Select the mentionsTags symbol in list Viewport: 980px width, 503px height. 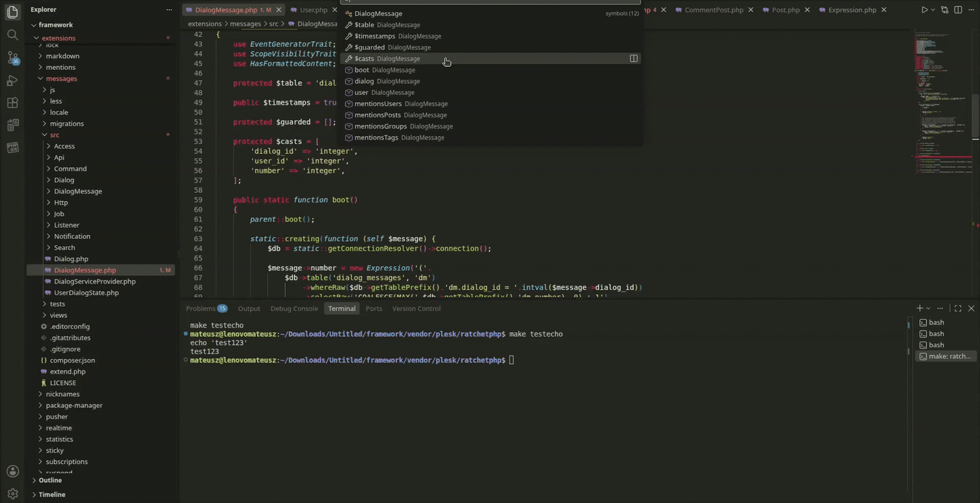click(x=490, y=138)
